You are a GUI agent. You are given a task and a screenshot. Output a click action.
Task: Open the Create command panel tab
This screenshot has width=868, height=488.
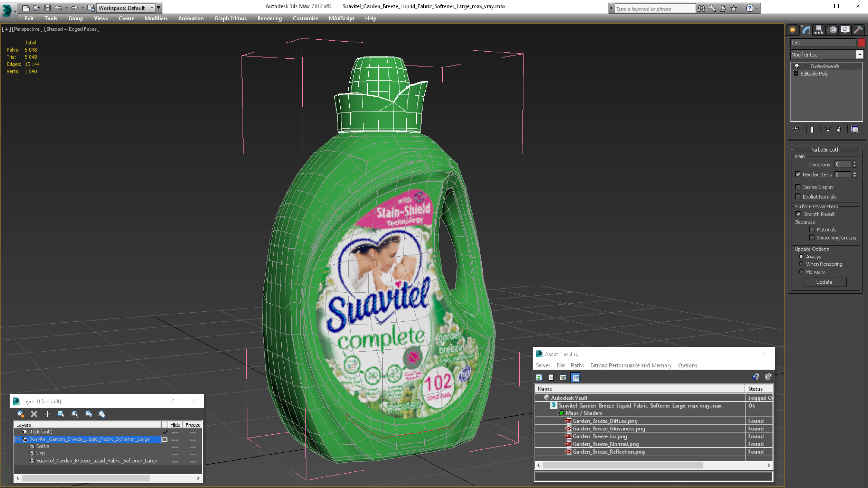click(x=793, y=30)
